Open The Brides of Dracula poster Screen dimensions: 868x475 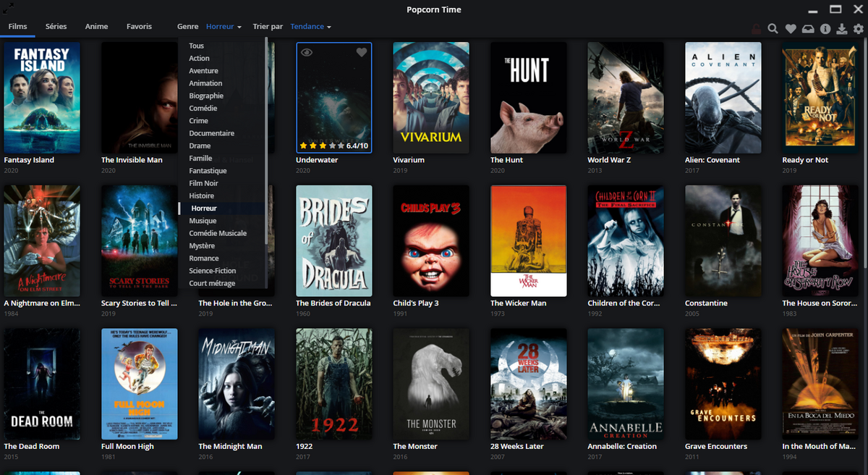tap(334, 241)
